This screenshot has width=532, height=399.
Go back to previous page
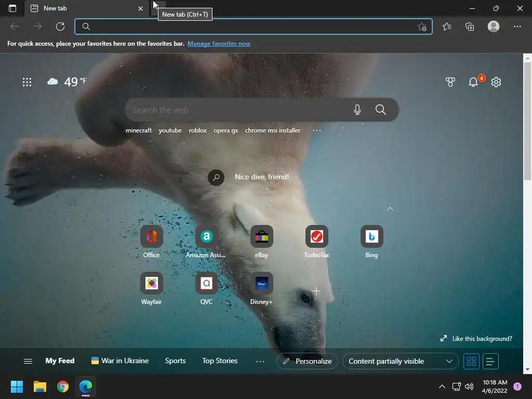[15, 26]
